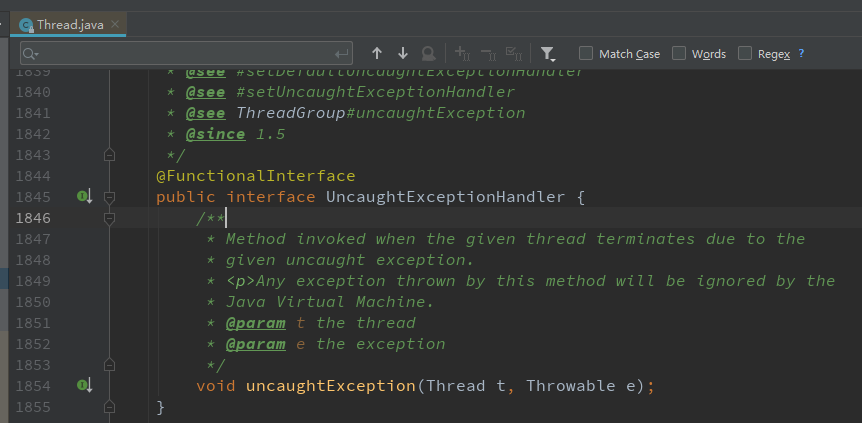
Task: Enable the Match Case checkbox
Action: (586, 53)
